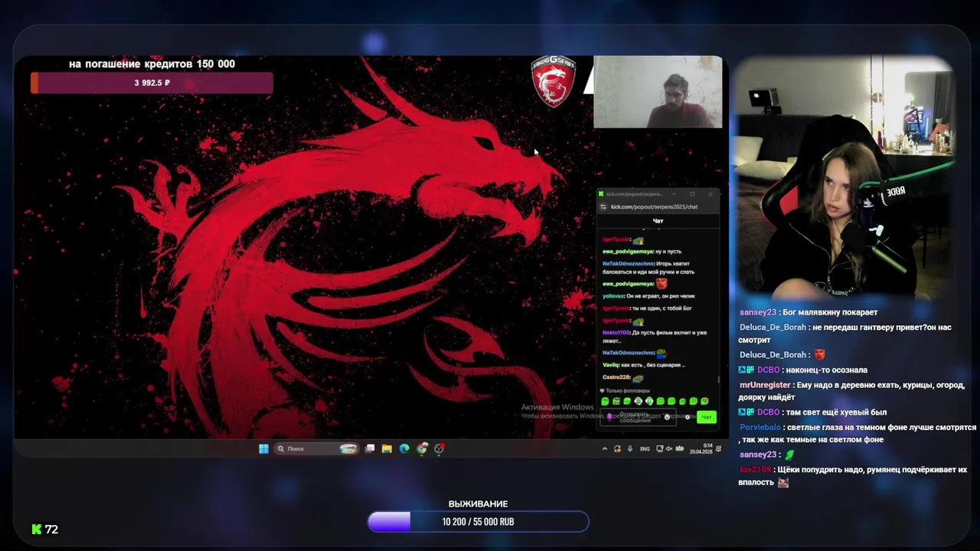Click username Castro228 in the popout chat
This screenshot has height=551, width=980.
click(616, 377)
